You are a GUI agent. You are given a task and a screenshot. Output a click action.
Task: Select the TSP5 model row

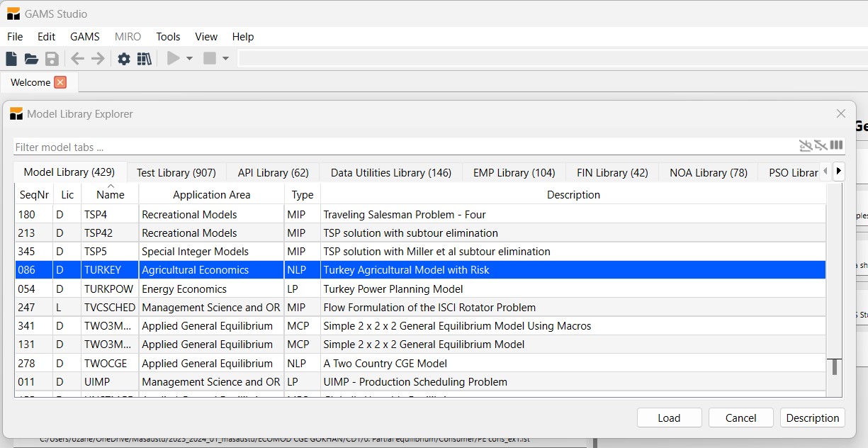coord(420,251)
